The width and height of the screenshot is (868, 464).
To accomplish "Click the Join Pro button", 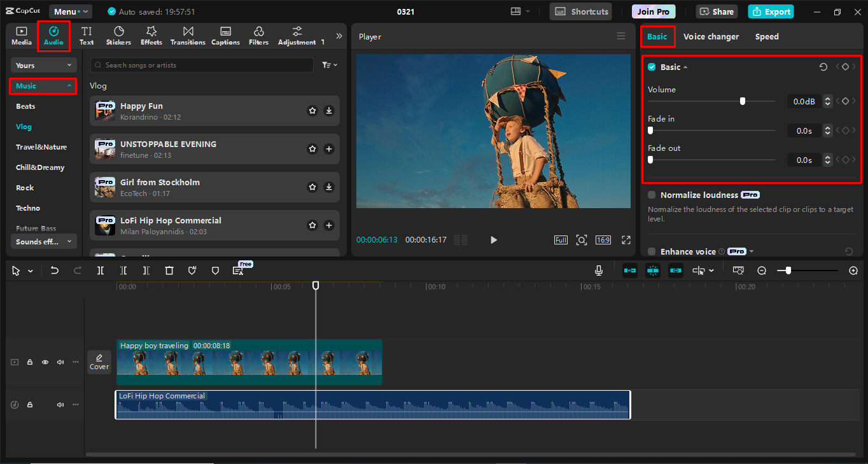I will (x=653, y=11).
